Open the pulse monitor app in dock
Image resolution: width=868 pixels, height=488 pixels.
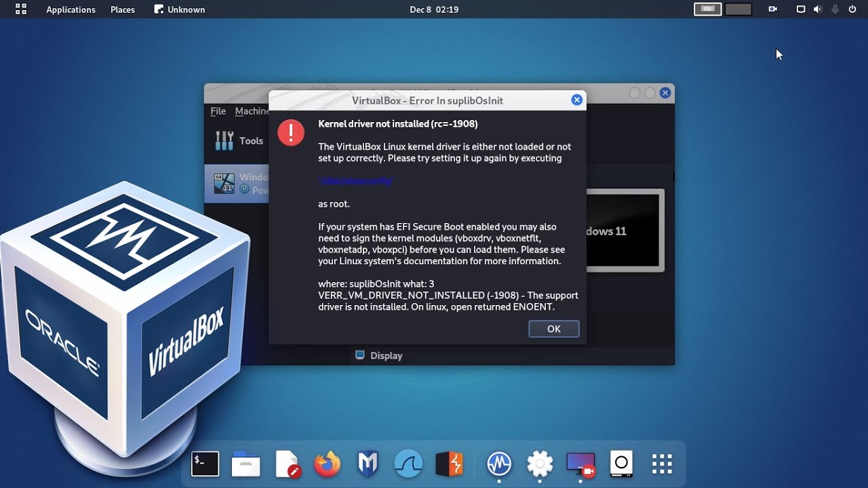[x=499, y=464]
